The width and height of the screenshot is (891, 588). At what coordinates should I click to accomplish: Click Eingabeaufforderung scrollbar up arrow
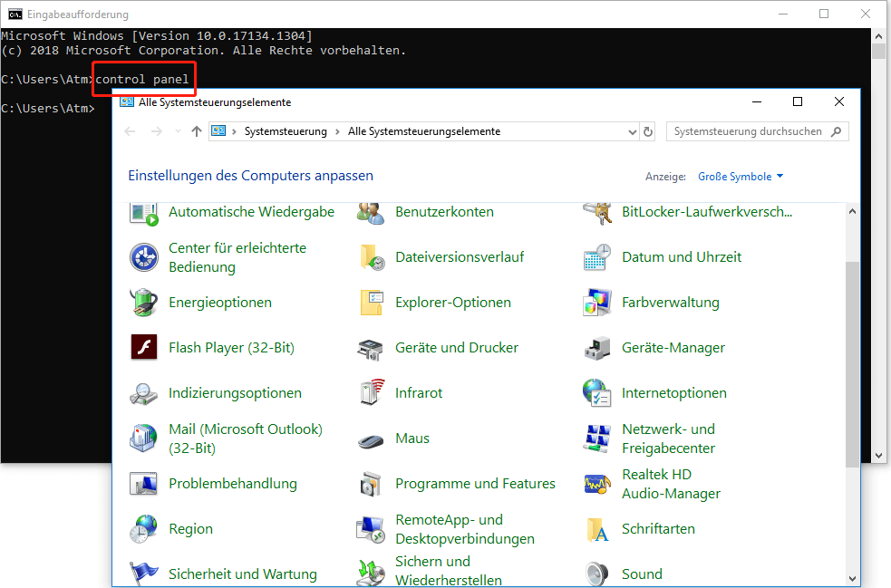(879, 35)
